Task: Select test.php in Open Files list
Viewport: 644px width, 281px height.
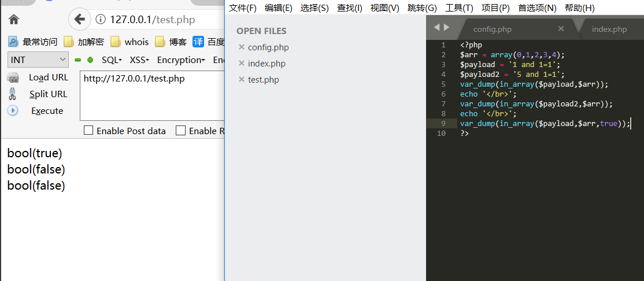Action: coord(263,80)
